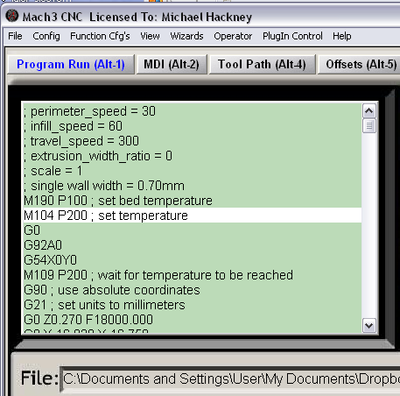This screenshot has height=396, width=400.
Task: Select line 'G21 ; set units to millimeters'
Action: click(x=192, y=305)
